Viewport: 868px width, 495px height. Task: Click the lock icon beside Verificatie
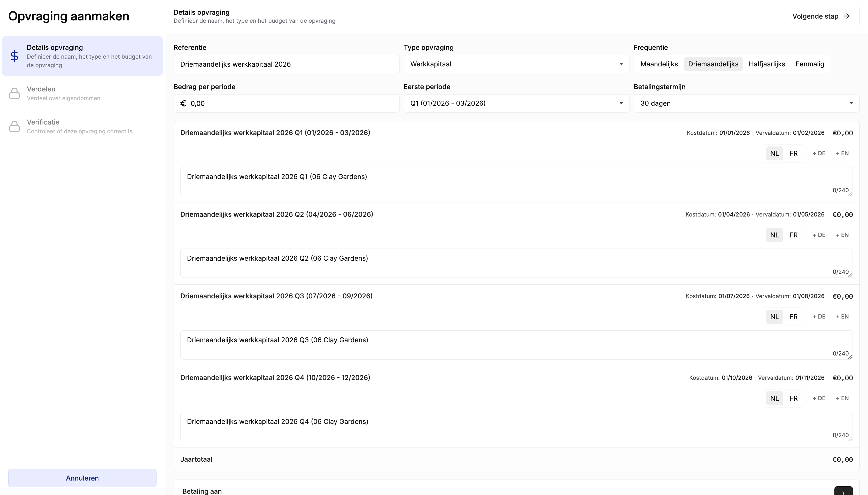[14, 126]
